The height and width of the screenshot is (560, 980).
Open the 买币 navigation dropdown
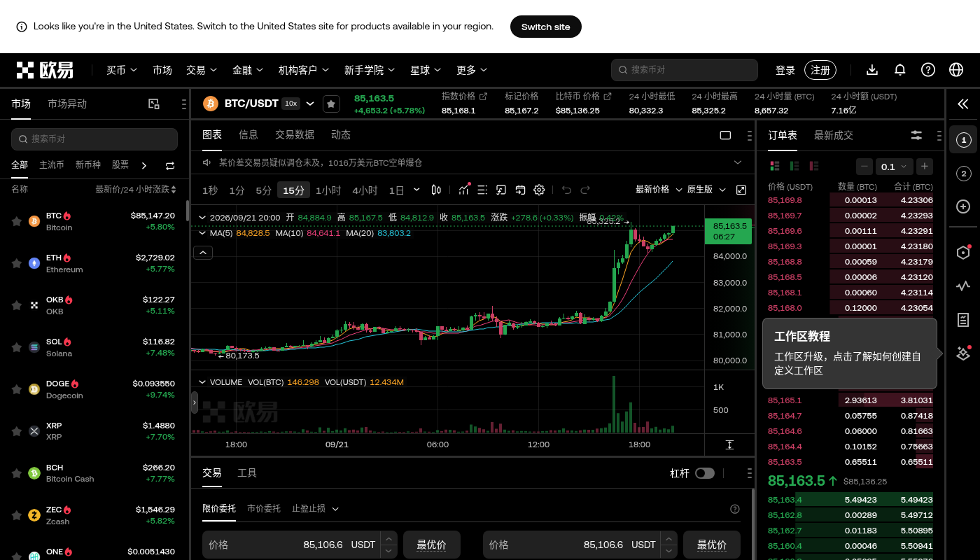122,70
